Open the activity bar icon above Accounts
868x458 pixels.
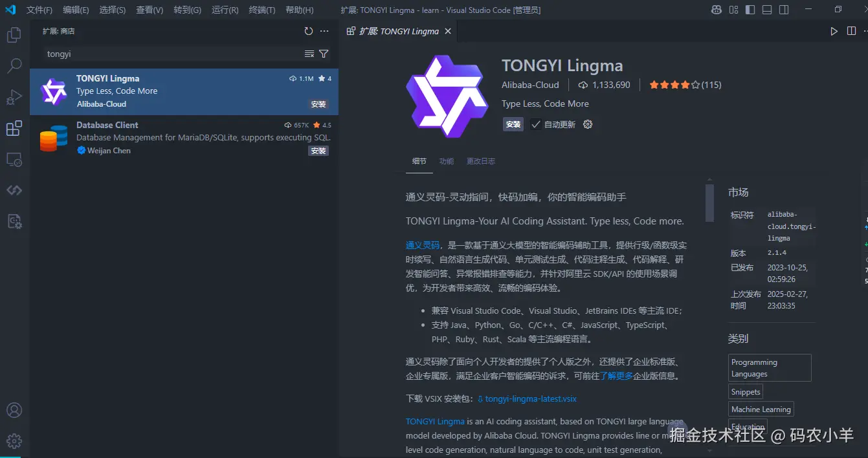(x=14, y=221)
